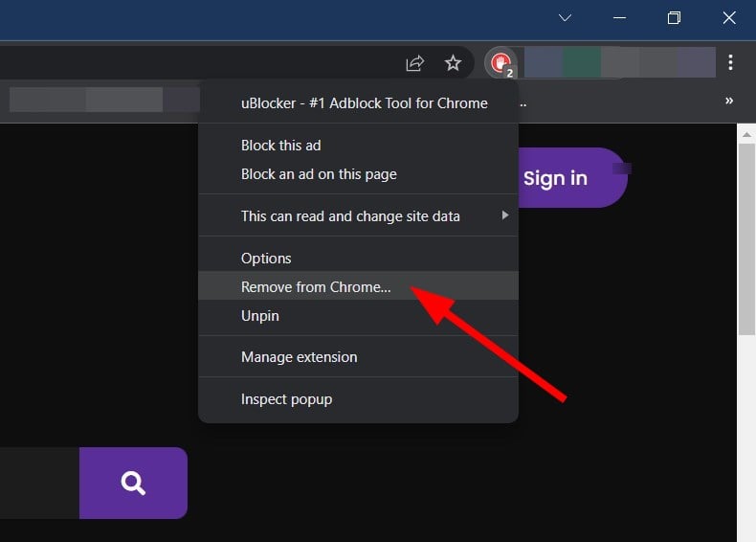Choose 'Inspect popup' menu item

(358, 399)
